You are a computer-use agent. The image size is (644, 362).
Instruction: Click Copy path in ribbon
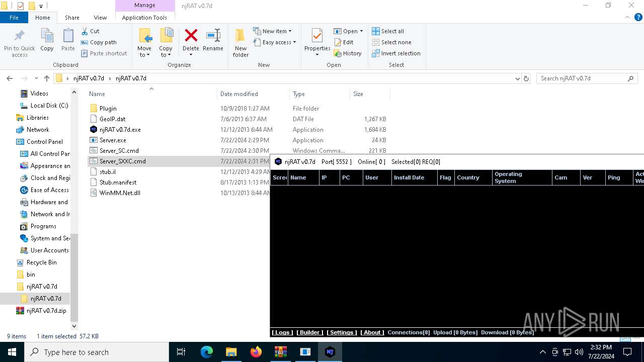[99, 42]
